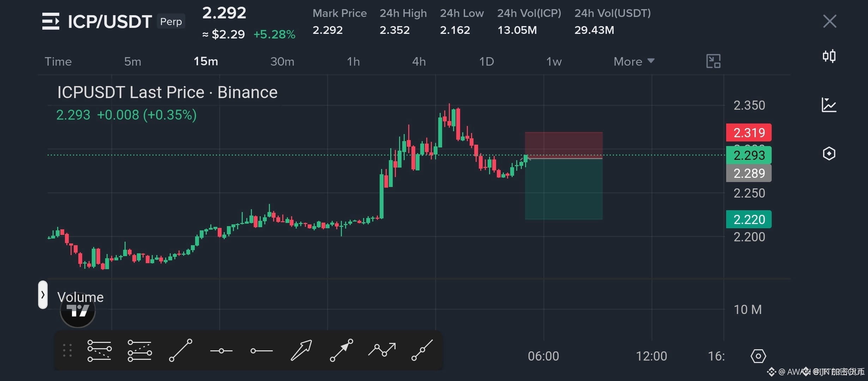
Task: Select the arrow marker line tool
Action: (342, 350)
